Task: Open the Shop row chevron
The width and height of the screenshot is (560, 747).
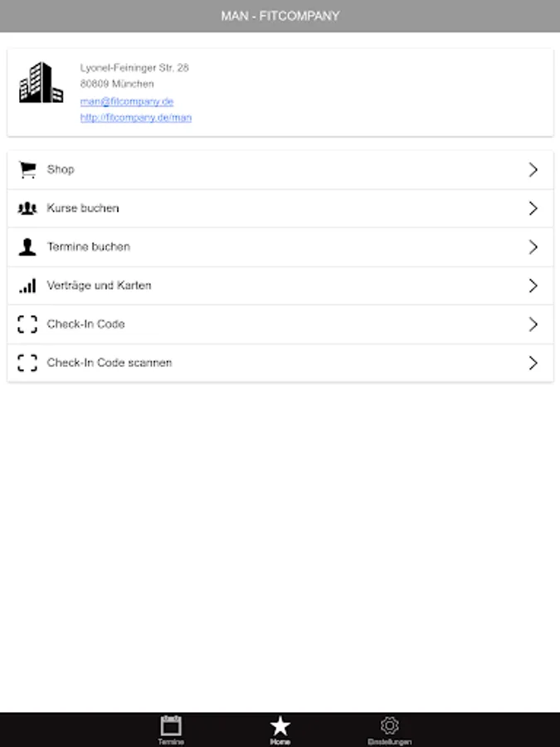Action: [x=533, y=169]
